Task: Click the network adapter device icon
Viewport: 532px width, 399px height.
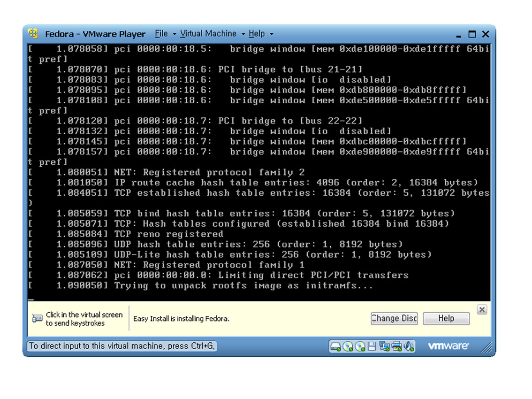Action: tap(384, 346)
